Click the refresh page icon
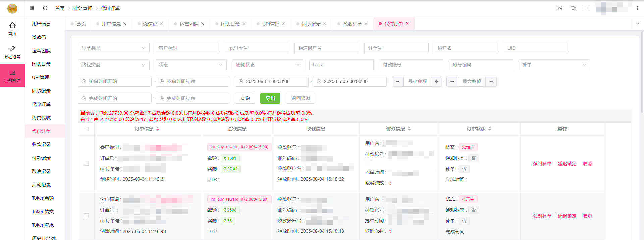The width and height of the screenshot is (644, 240). [45, 8]
